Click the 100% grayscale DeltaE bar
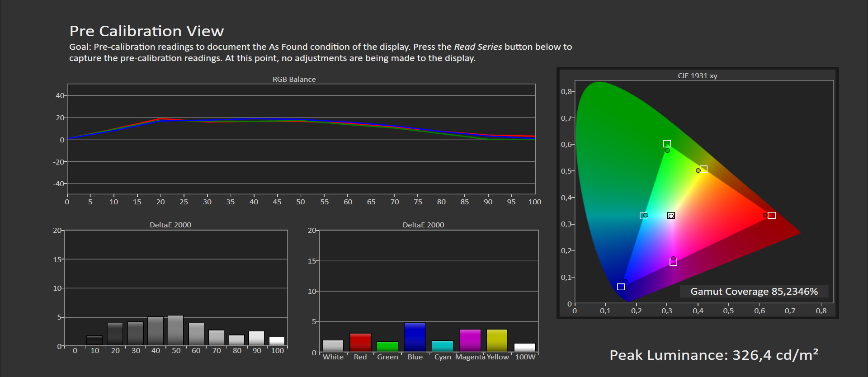 point(277,341)
